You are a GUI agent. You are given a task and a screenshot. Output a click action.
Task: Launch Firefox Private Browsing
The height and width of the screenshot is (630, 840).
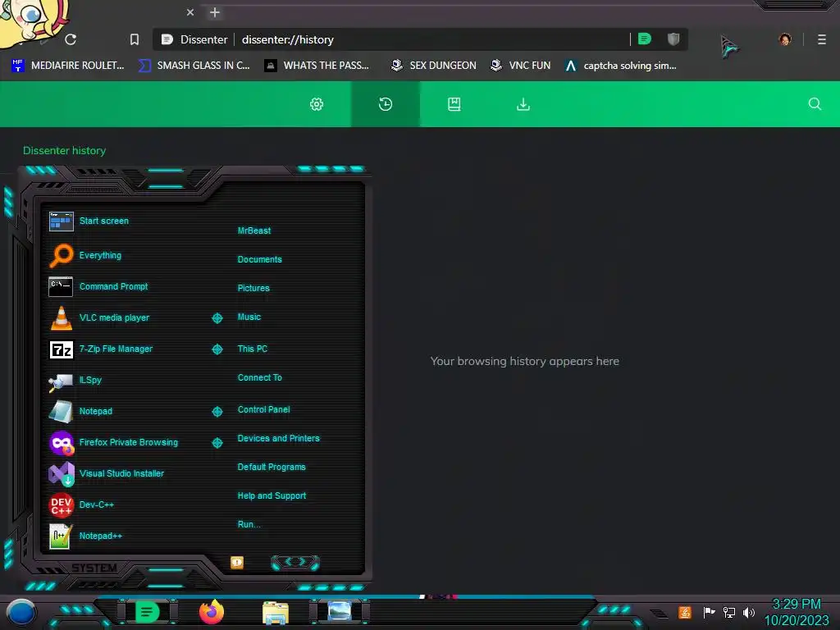tap(129, 442)
